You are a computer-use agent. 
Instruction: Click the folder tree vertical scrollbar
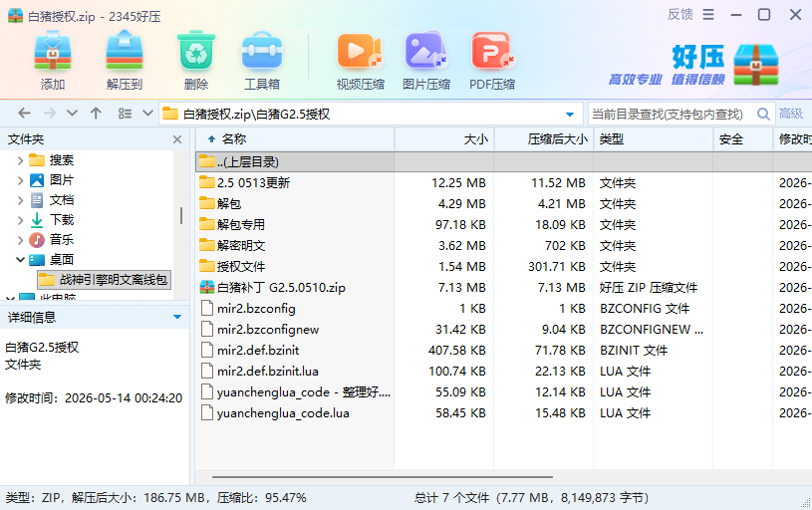coord(181,216)
